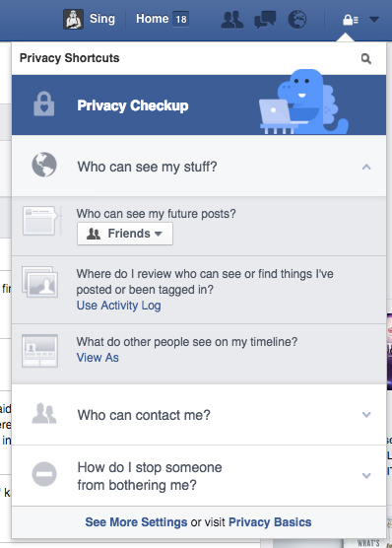This screenshot has width=392, height=548.
Task: Collapse the Who can see my stuff section
Action: pyautogui.click(x=366, y=167)
